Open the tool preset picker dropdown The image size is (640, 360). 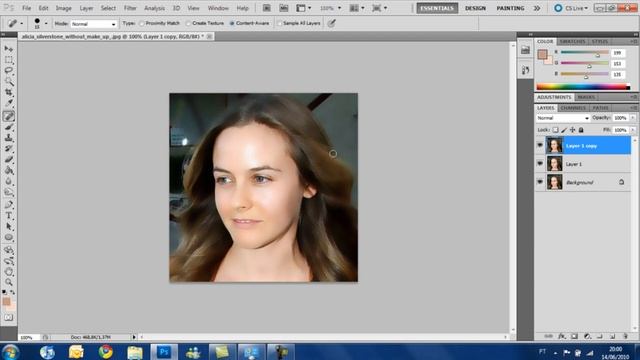[x=22, y=24]
